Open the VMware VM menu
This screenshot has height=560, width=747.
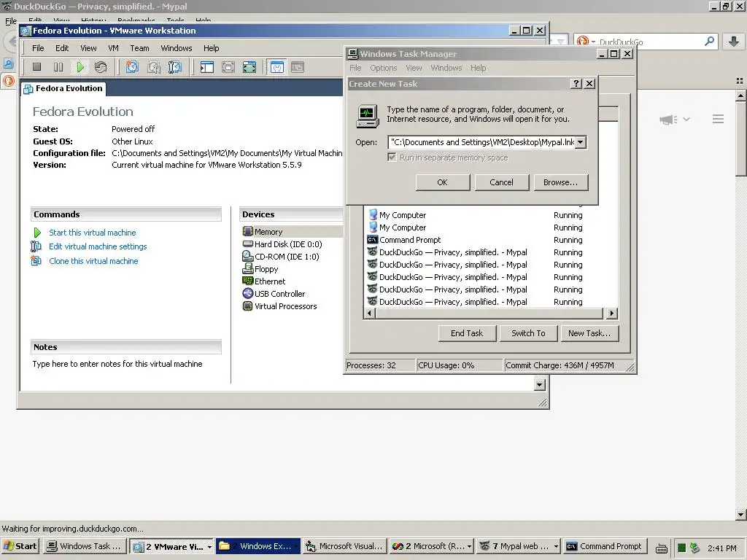pyautogui.click(x=113, y=48)
